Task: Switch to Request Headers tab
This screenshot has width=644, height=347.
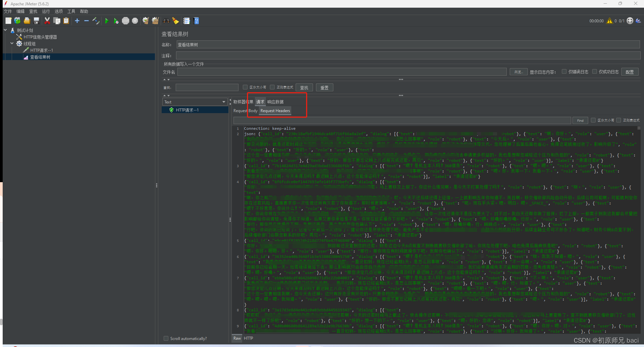Action: (x=275, y=111)
